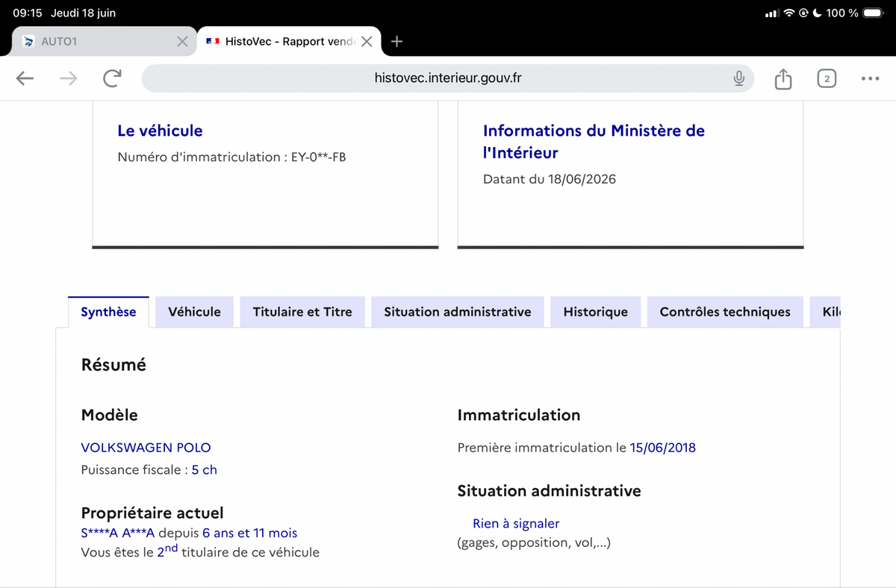Open the Historique tab

[x=596, y=312]
